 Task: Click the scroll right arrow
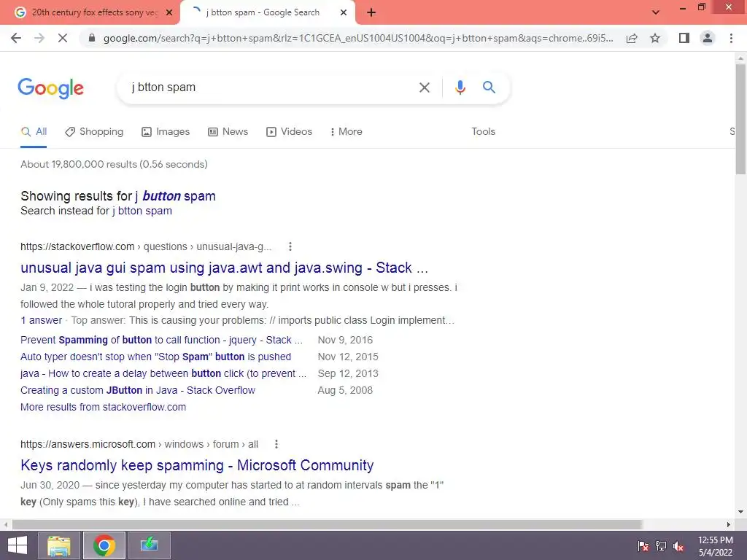(729, 525)
